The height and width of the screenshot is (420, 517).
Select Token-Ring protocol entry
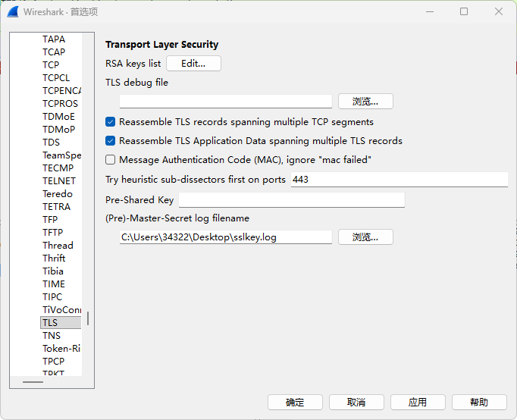tap(61, 348)
